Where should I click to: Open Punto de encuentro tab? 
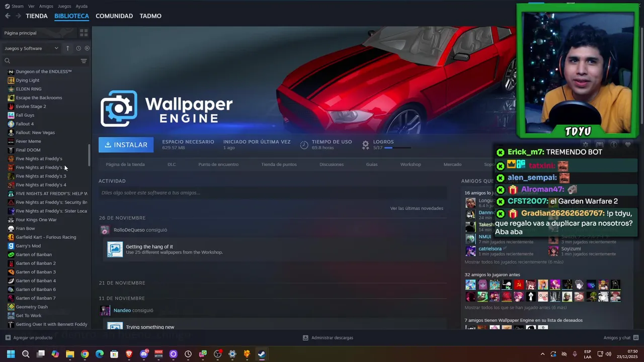[x=218, y=164]
